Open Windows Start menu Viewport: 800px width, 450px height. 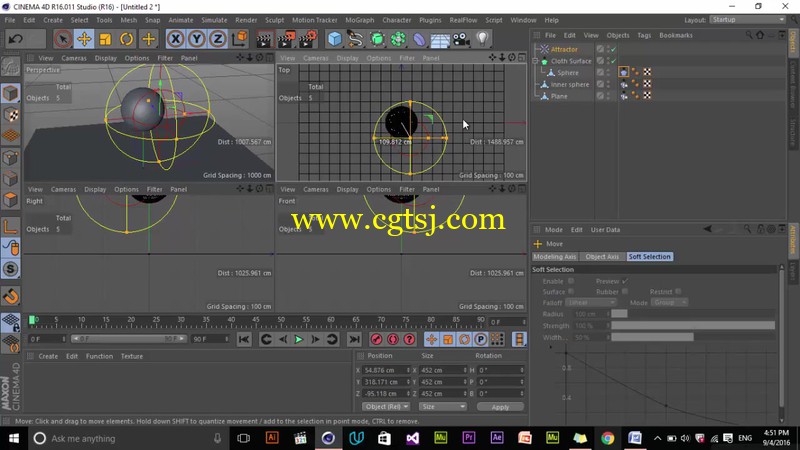tap(14, 438)
